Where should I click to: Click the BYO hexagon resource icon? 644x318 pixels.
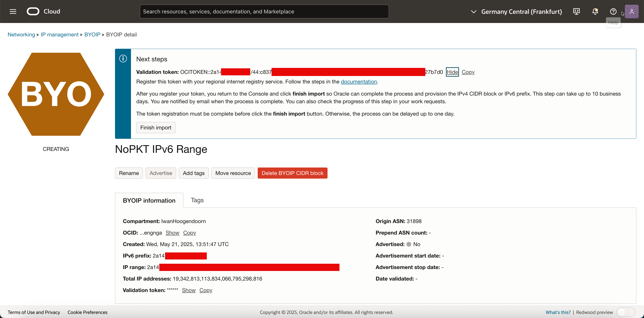56,94
